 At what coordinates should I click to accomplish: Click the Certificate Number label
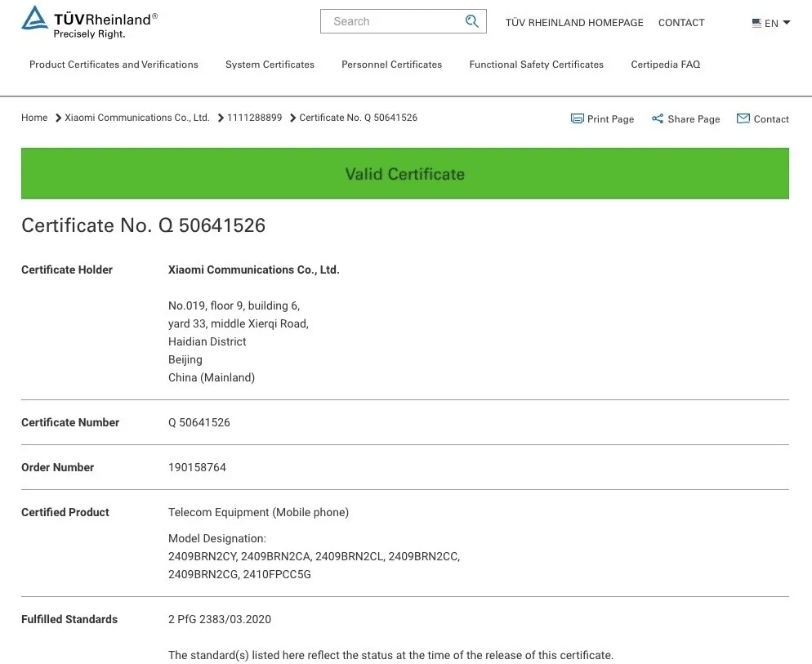click(70, 422)
